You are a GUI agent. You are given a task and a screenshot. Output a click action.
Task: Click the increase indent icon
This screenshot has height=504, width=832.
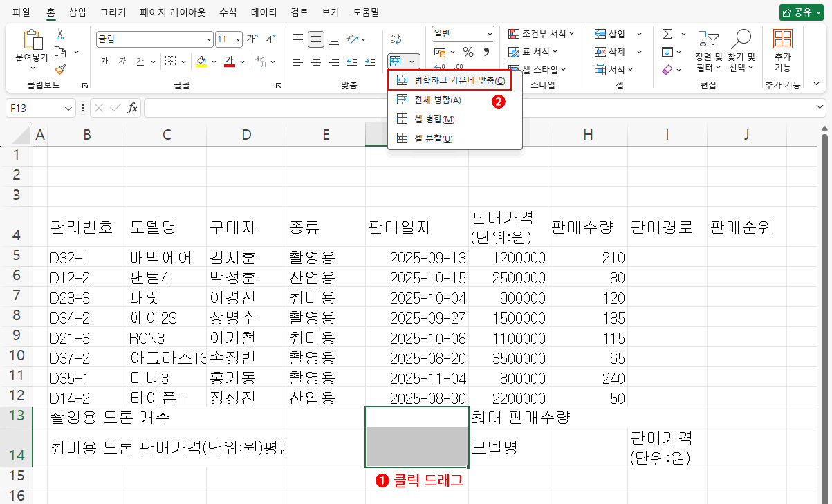click(370, 62)
